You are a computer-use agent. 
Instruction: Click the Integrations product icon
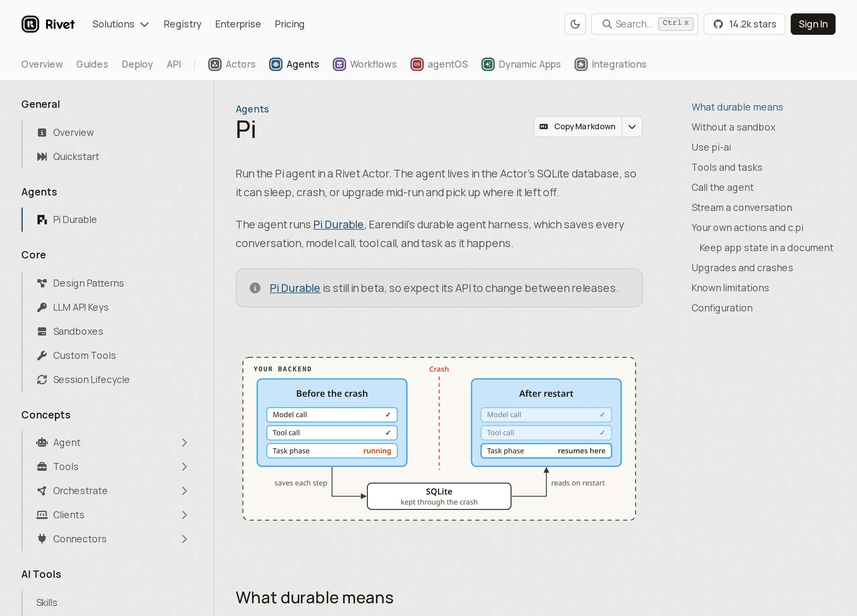(x=581, y=64)
